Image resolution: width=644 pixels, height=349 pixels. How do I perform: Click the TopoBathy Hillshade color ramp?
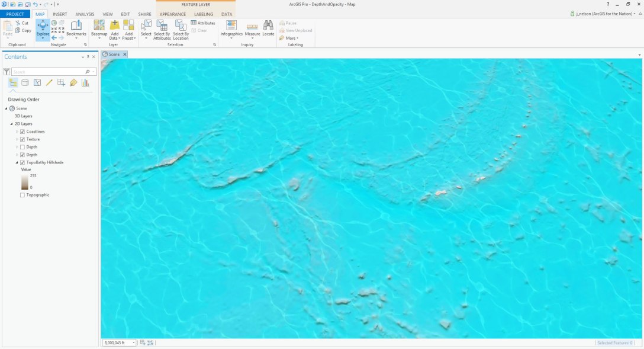(x=24, y=181)
